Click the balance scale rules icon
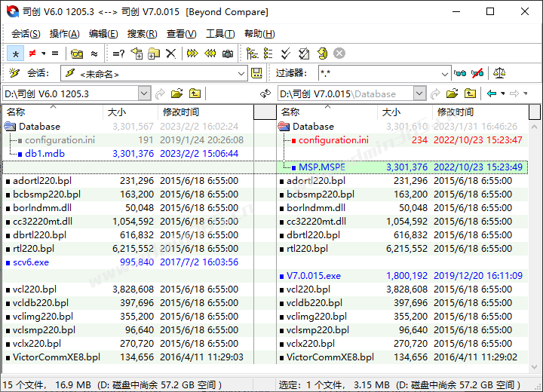This screenshot has width=543, height=392. tap(499, 73)
